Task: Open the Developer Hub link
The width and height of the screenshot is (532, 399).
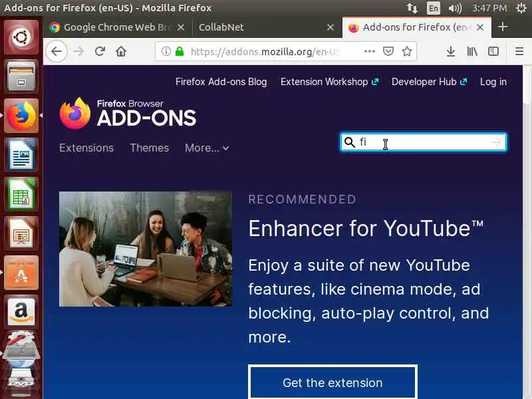Action: [x=430, y=82]
